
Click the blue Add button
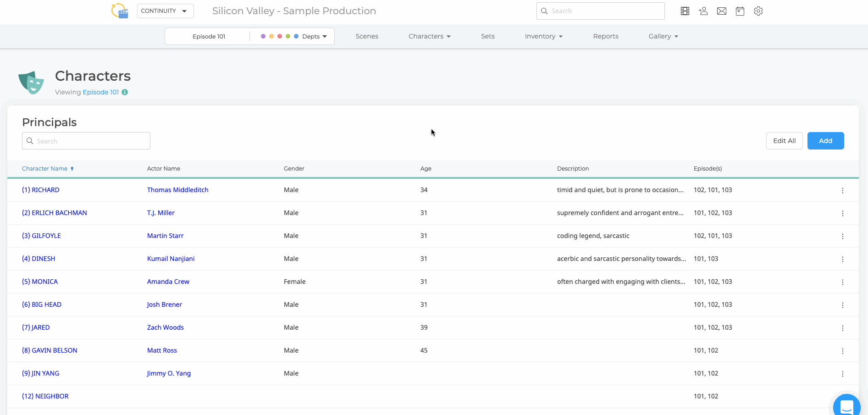(x=825, y=141)
